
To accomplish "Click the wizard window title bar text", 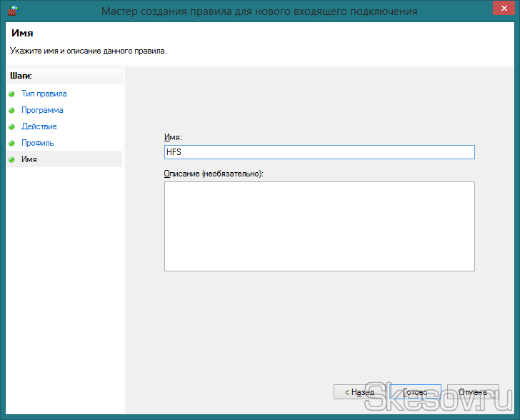I will point(259,11).
